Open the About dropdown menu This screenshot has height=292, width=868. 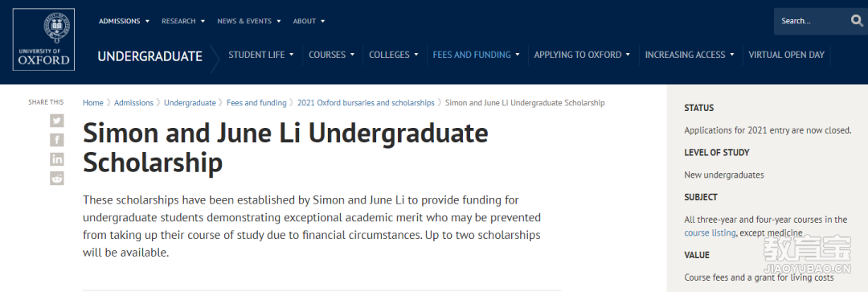pyautogui.click(x=309, y=21)
